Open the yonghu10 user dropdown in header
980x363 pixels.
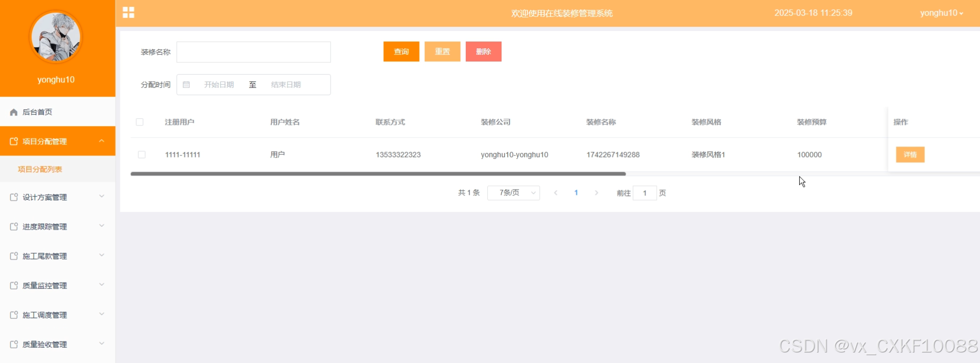pyautogui.click(x=941, y=13)
